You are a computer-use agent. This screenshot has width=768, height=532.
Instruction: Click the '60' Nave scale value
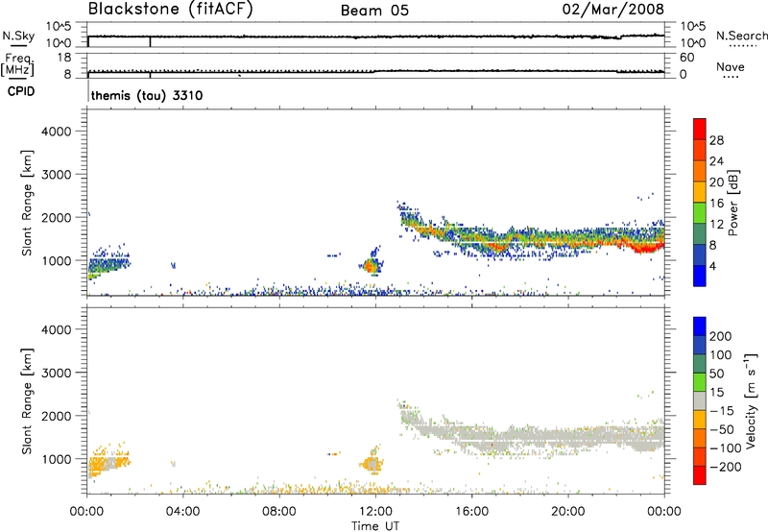pyautogui.click(x=687, y=58)
